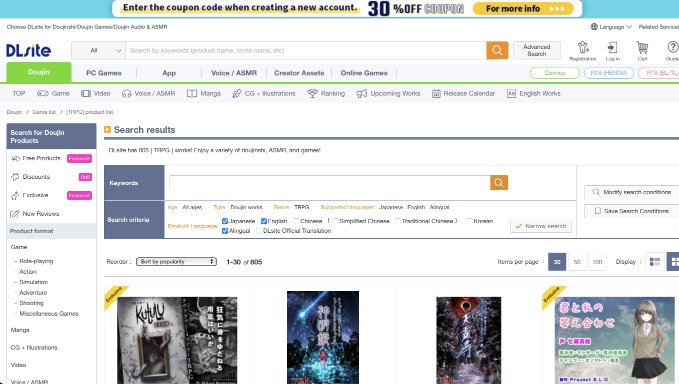
Task: Open the Role-playing category link
Action: 36,261
